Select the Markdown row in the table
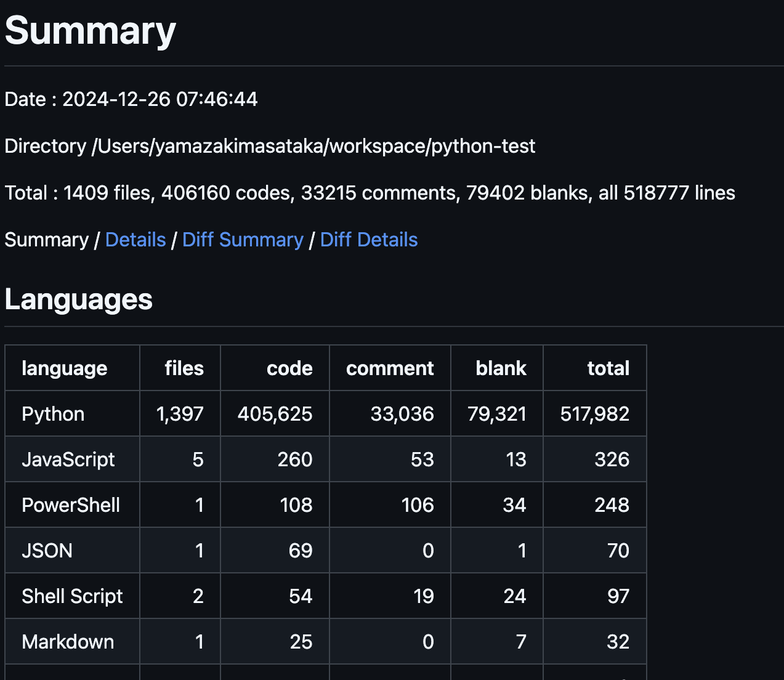Screen dimensions: 784x680 pyautogui.click(x=68, y=641)
